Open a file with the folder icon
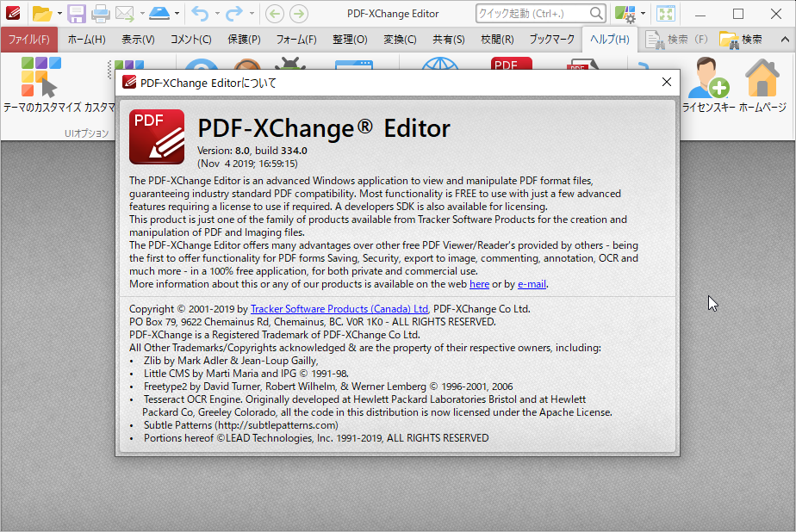Viewport: 796px width, 532px height. coord(41,14)
